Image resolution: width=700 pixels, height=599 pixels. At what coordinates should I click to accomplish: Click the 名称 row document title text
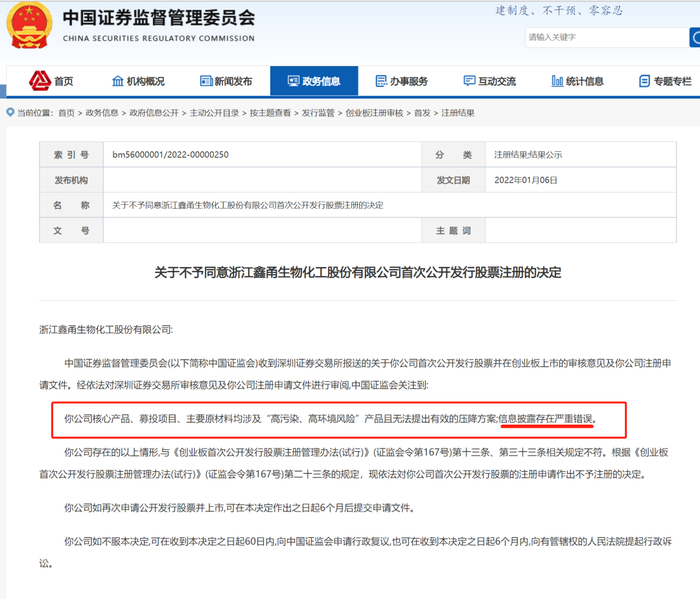tap(247, 205)
